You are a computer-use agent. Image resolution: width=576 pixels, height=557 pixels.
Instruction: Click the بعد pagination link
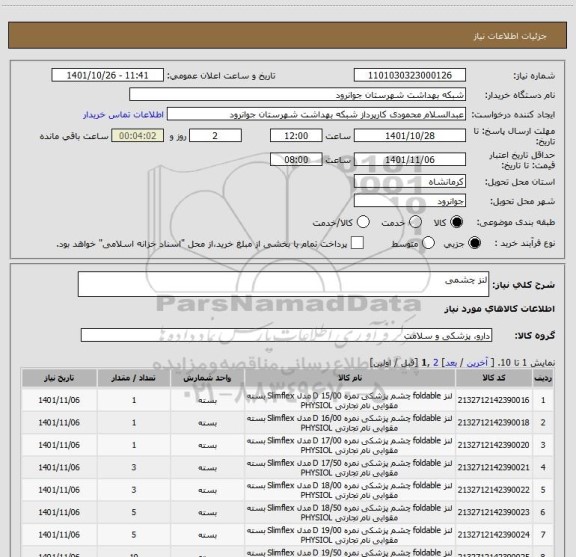[451, 363]
